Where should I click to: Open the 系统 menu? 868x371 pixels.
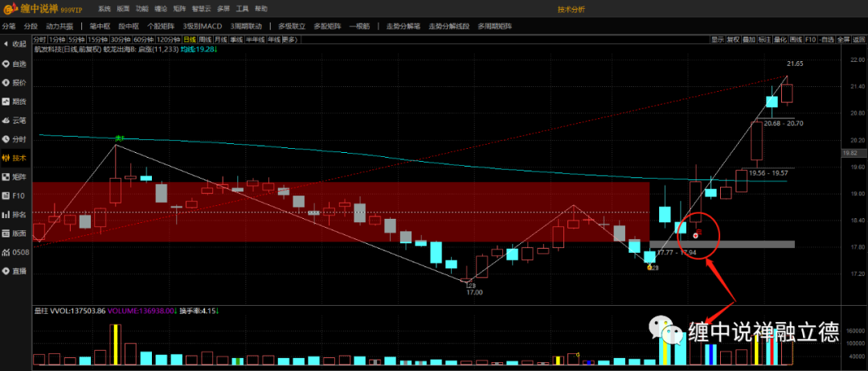click(x=104, y=9)
